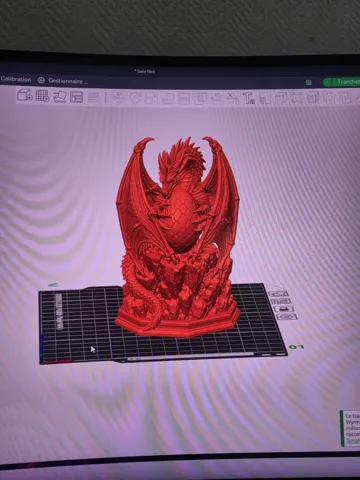Select the Lay on face tool
Viewport: 360px width, 480px height.
tap(168, 98)
